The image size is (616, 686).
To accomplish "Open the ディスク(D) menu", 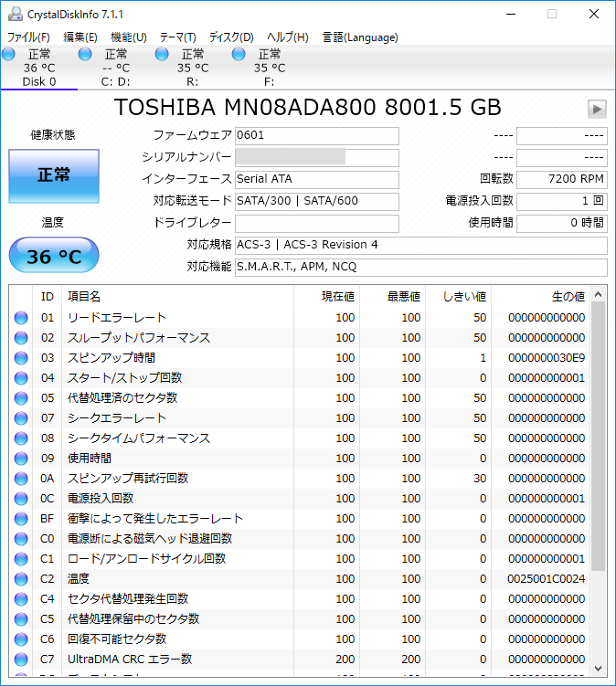I will (x=231, y=37).
